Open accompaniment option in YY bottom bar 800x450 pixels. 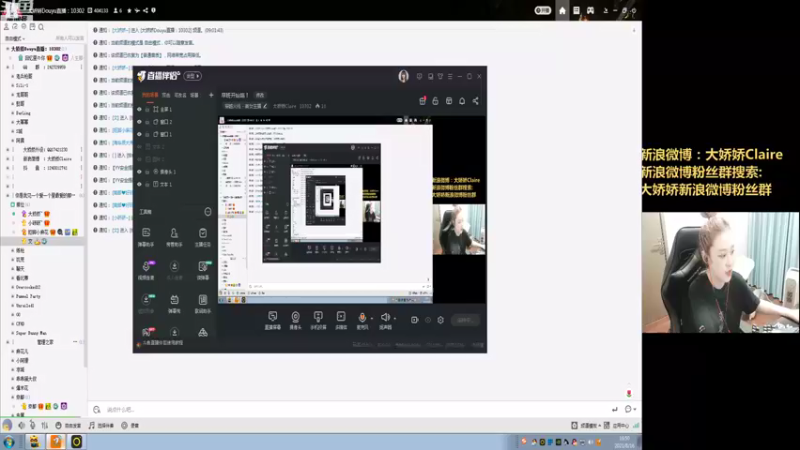click(101, 426)
